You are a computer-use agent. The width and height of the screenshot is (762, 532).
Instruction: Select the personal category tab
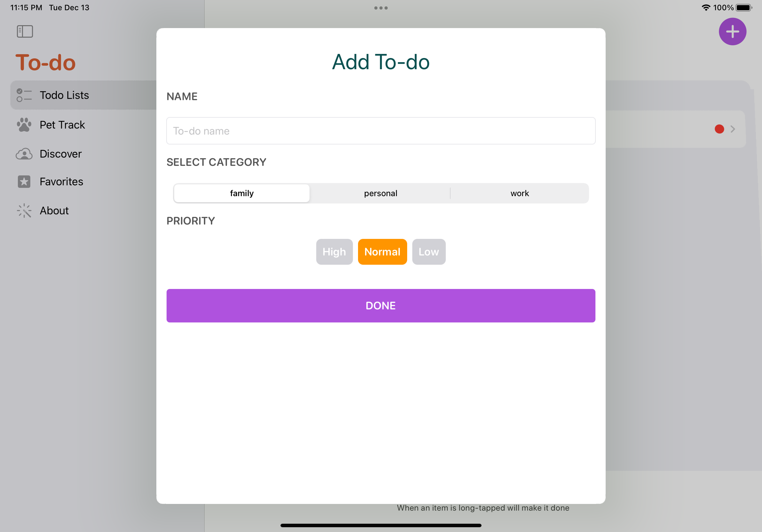coord(380,193)
